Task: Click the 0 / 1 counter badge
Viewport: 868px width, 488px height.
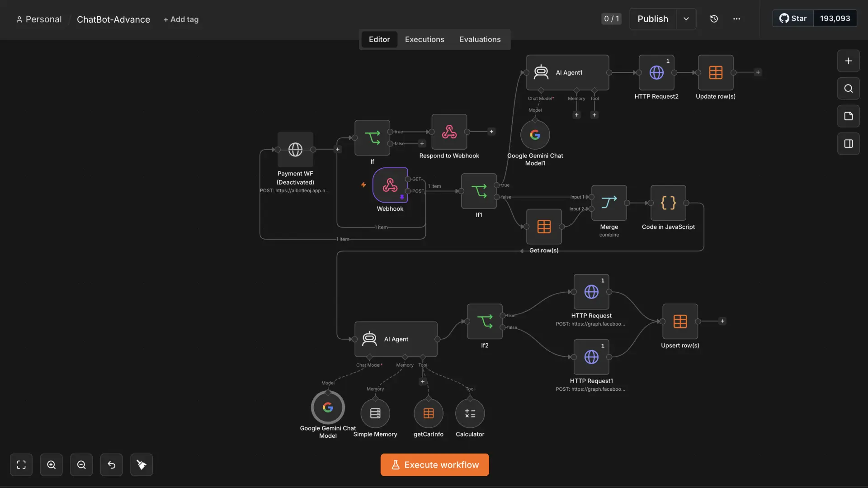Action: pyautogui.click(x=611, y=19)
